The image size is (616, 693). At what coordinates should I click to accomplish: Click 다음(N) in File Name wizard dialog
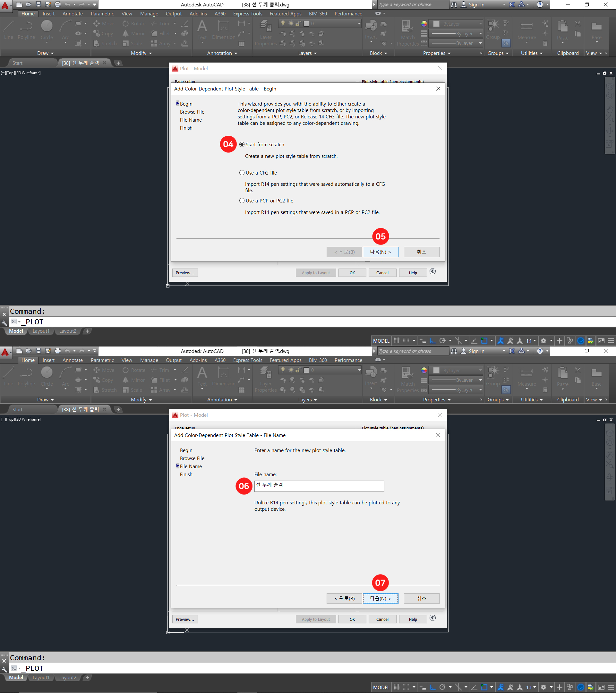pos(381,598)
